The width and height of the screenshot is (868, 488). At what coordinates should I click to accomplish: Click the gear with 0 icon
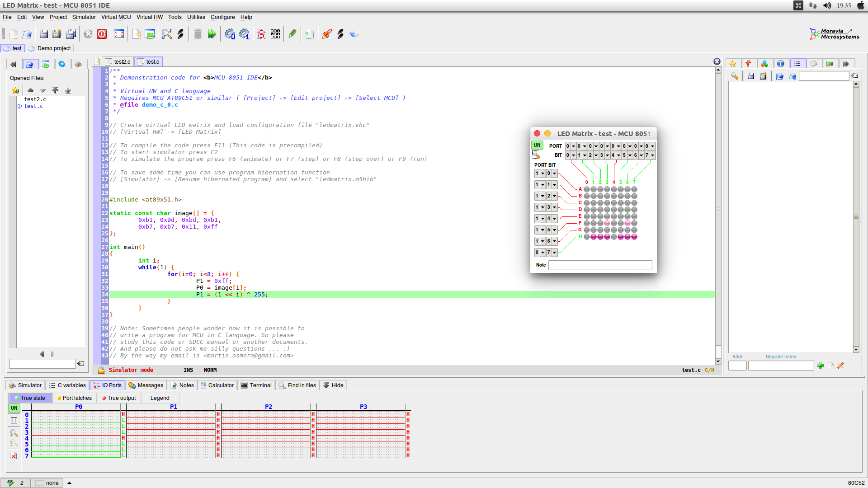click(x=230, y=34)
